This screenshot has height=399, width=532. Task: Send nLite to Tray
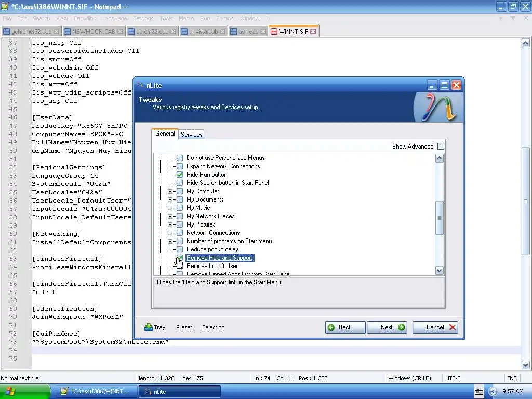tap(155, 327)
